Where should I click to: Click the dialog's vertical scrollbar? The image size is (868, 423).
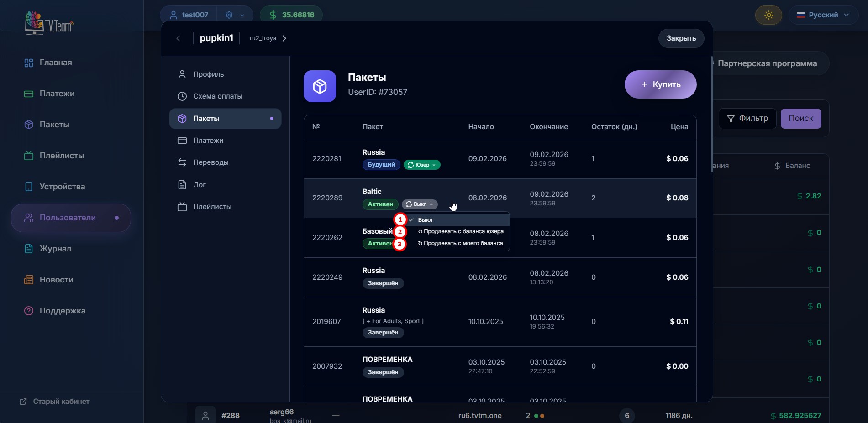tap(711, 114)
